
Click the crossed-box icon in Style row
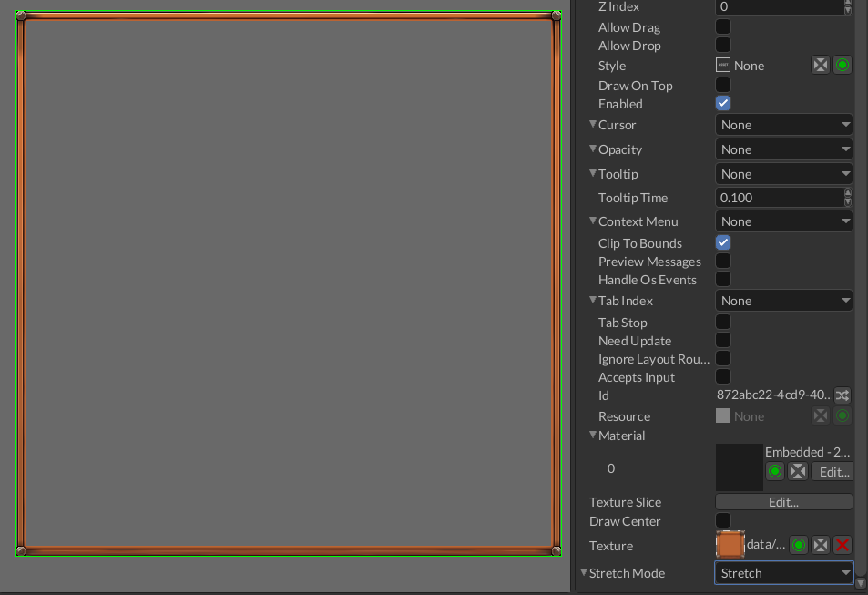tap(821, 66)
